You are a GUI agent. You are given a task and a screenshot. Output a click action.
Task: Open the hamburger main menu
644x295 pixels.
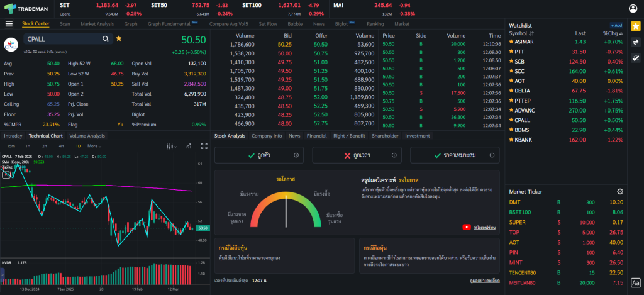pos(9,24)
